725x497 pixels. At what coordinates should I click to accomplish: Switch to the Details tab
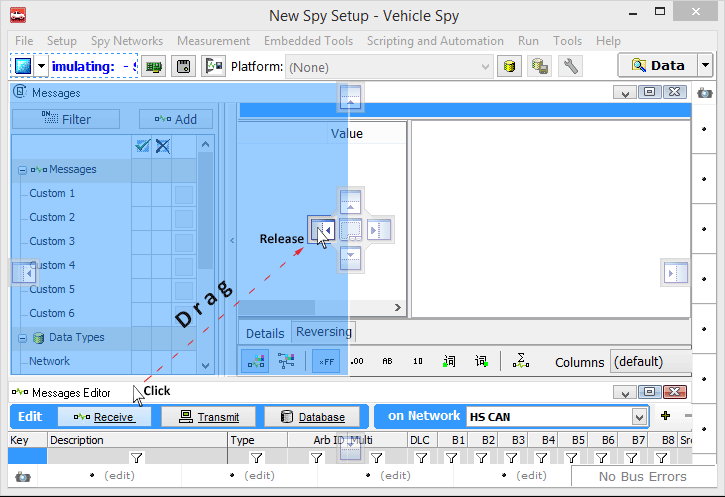(x=265, y=333)
